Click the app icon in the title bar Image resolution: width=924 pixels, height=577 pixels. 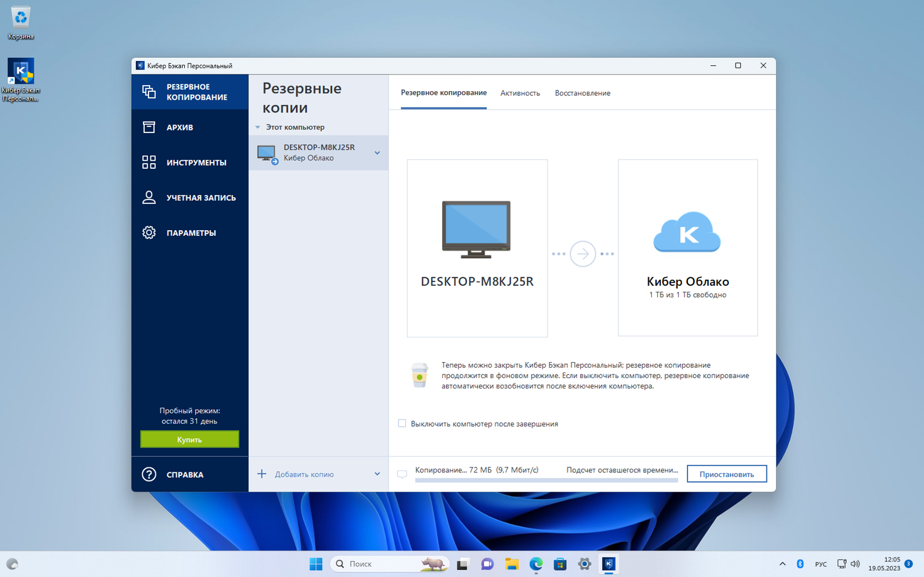coord(140,66)
